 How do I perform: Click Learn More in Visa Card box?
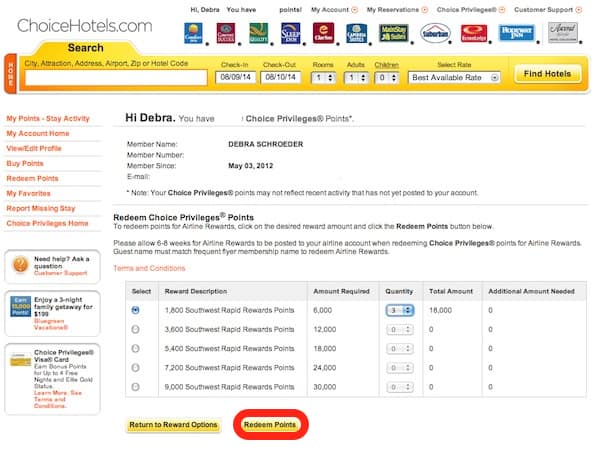pos(51,393)
